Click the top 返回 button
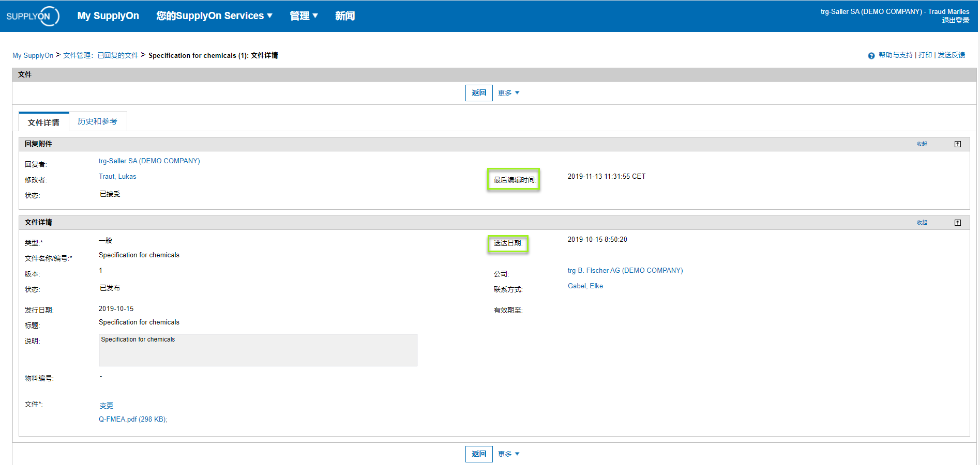 (x=479, y=93)
